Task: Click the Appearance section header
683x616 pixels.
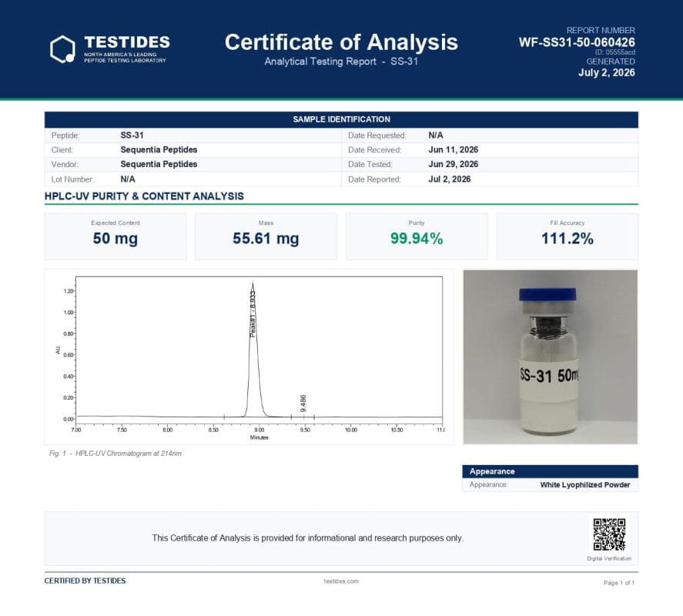Action: point(550,471)
